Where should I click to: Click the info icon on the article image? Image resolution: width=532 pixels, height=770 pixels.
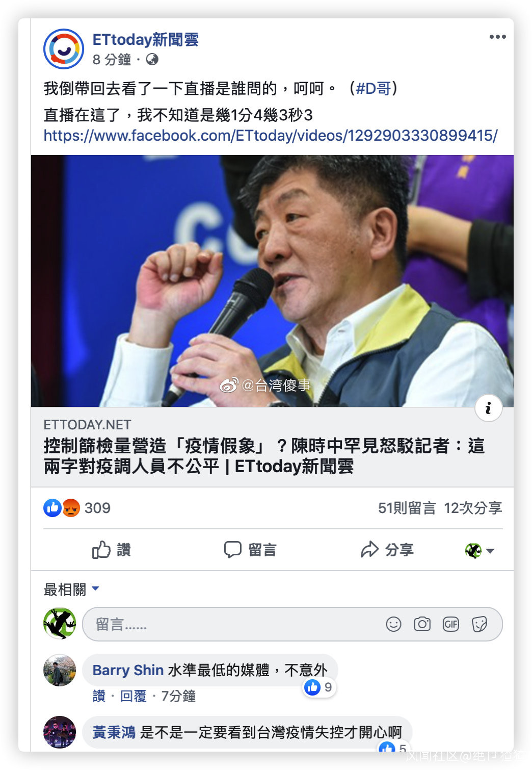click(x=488, y=408)
